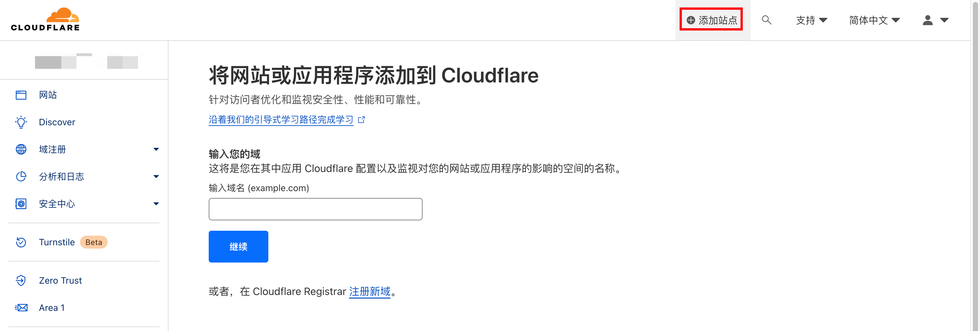
Task: Click the Cloudflare logo
Action: (45, 19)
